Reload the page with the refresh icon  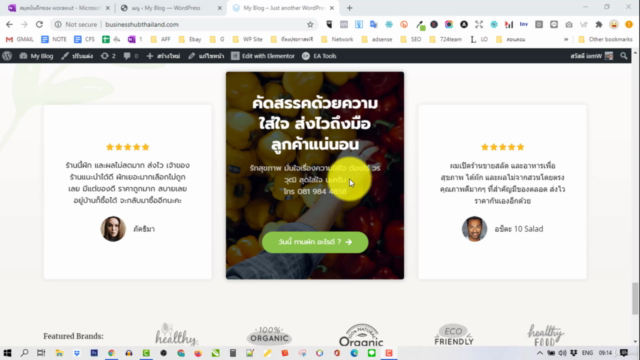pyautogui.click(x=39, y=24)
